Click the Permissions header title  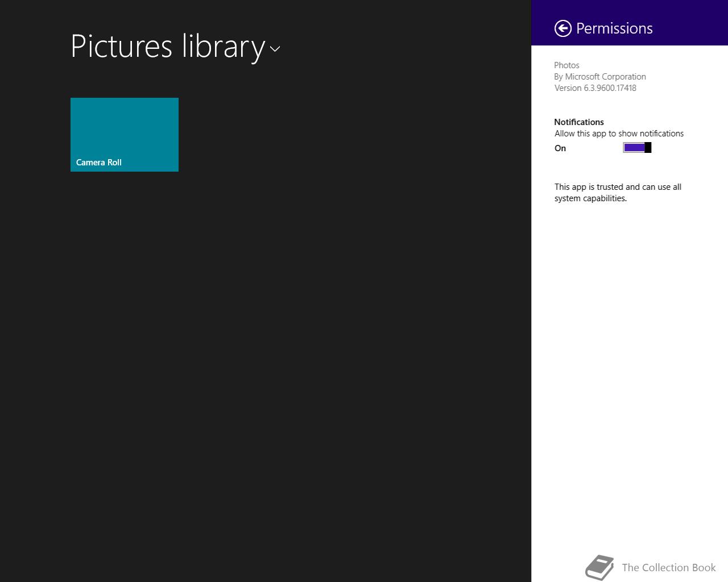(614, 28)
